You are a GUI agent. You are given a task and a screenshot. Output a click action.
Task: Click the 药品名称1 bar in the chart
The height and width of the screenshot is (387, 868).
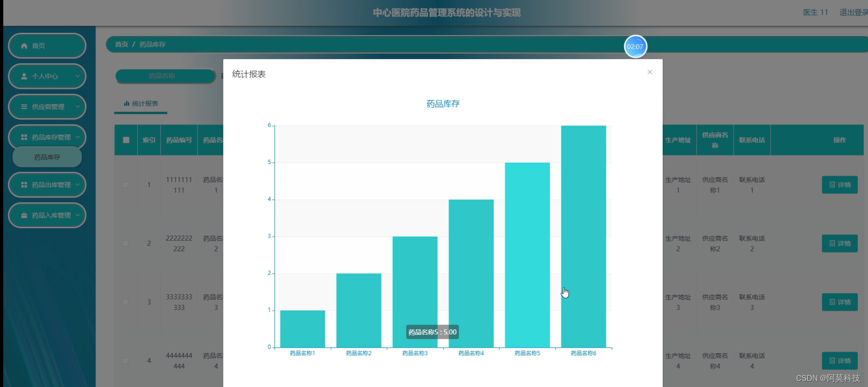[x=302, y=329]
